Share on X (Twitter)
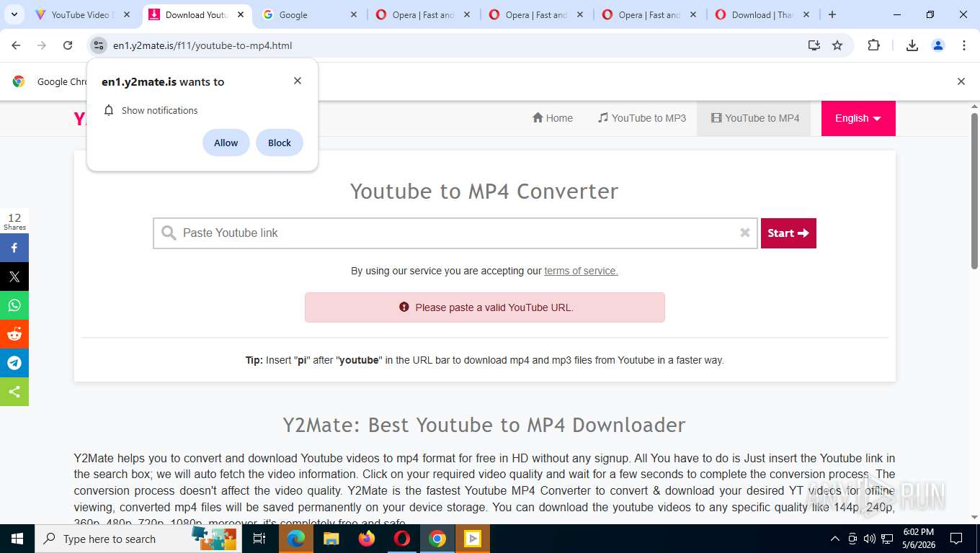 pyautogui.click(x=14, y=276)
